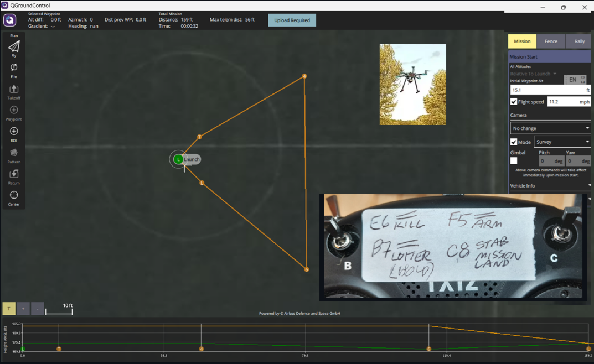Add an ROI point
The height and width of the screenshot is (364, 594).
coord(13,132)
